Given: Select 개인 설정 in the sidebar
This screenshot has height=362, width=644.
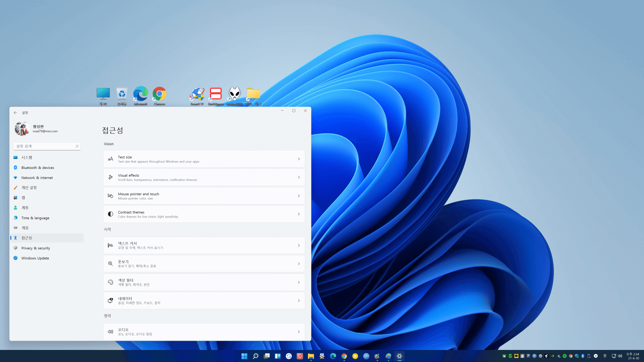Looking at the screenshot, I should [47, 187].
